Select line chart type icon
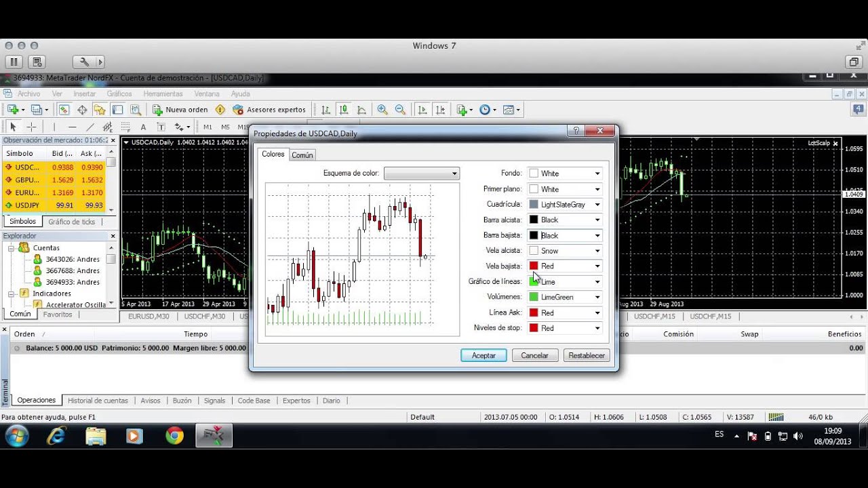This screenshot has height=488, width=868. pos(361,109)
